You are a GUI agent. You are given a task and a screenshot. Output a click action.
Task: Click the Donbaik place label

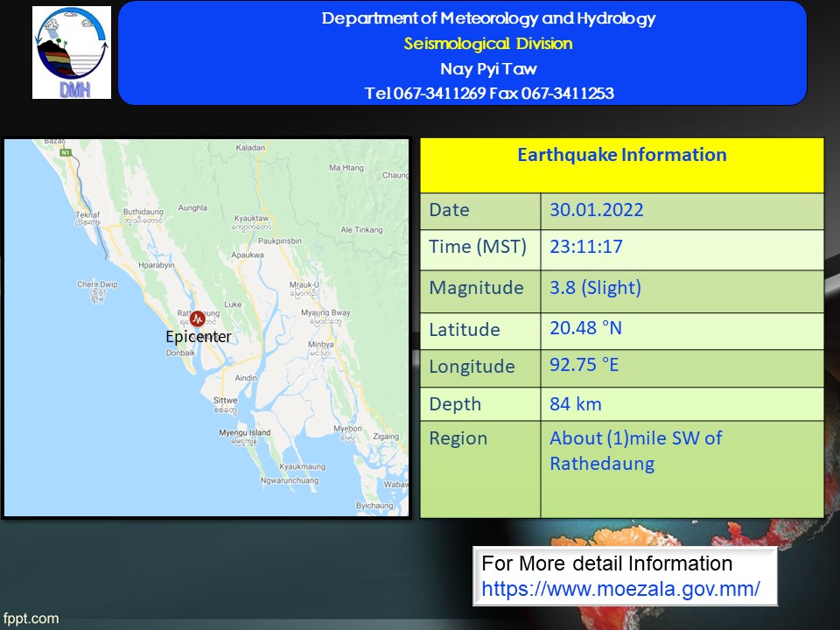coord(180,353)
